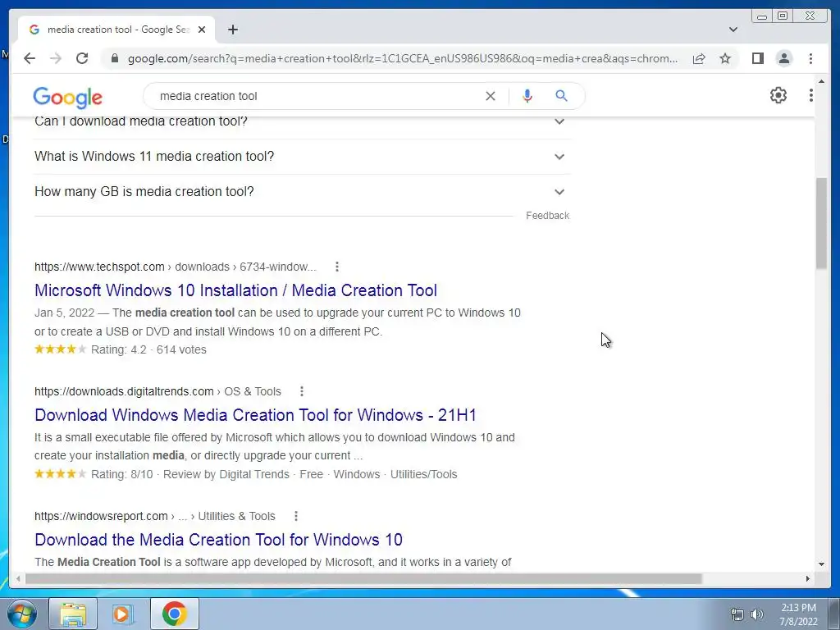Click the address bar URL
The height and width of the screenshot is (630, 840).
coord(402,58)
